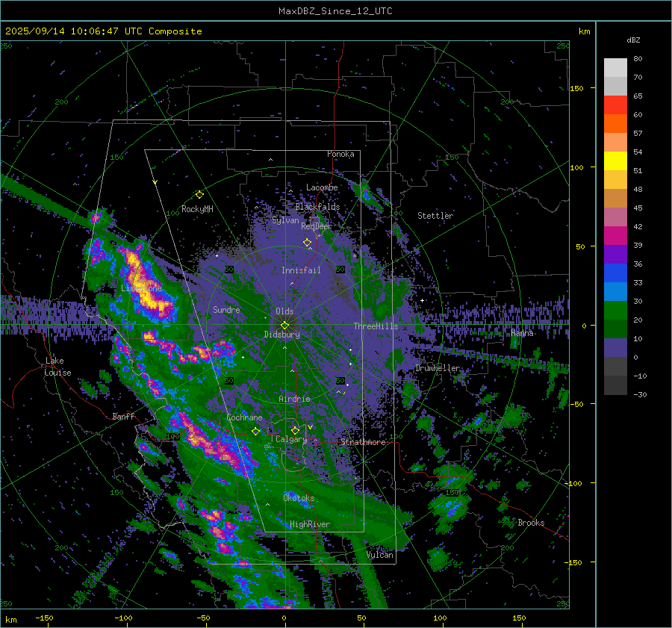This screenshot has height=628, width=672.
Task: Click the RedDeer city label
Action: tap(317, 226)
